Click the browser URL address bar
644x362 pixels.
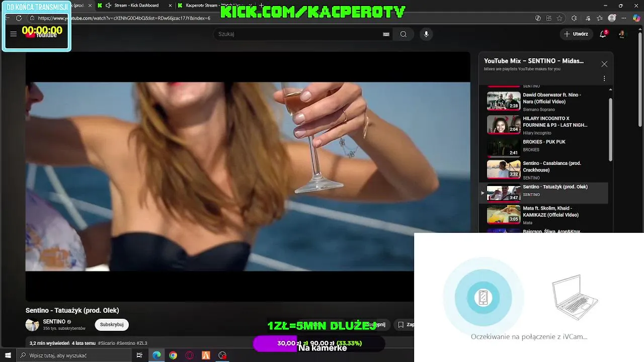click(282, 18)
